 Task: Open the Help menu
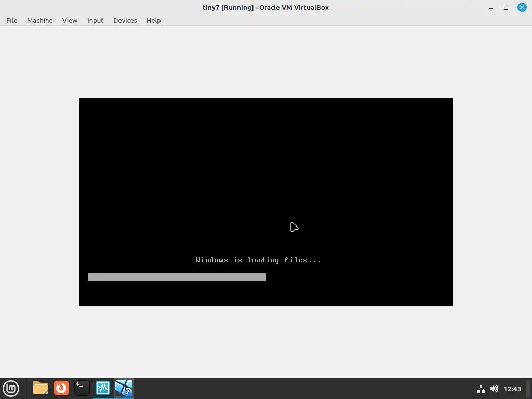tap(153, 20)
